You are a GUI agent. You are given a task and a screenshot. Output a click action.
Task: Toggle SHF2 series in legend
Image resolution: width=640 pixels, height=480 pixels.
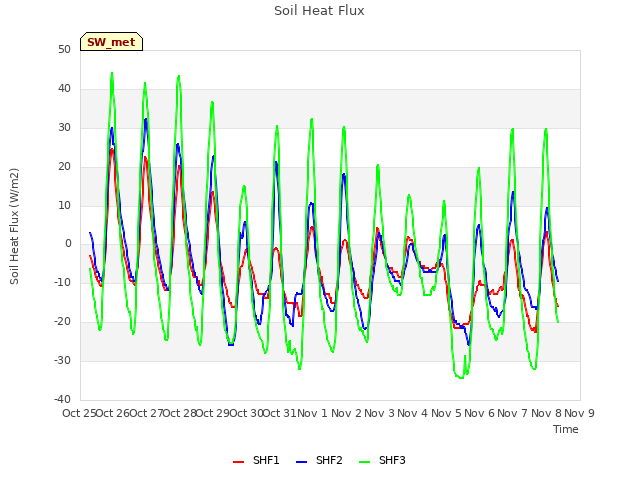[319, 460]
